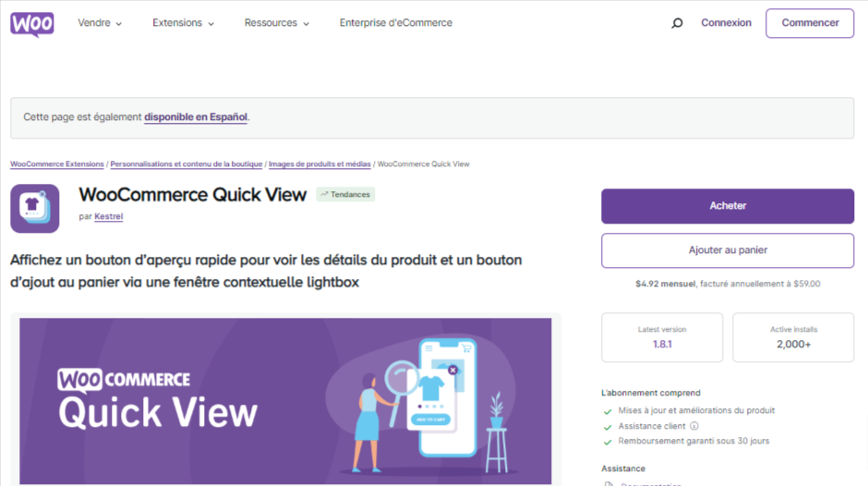Click Remboursement garanti sous 30 jours text
The width and height of the screenshot is (868, 486).
point(693,441)
